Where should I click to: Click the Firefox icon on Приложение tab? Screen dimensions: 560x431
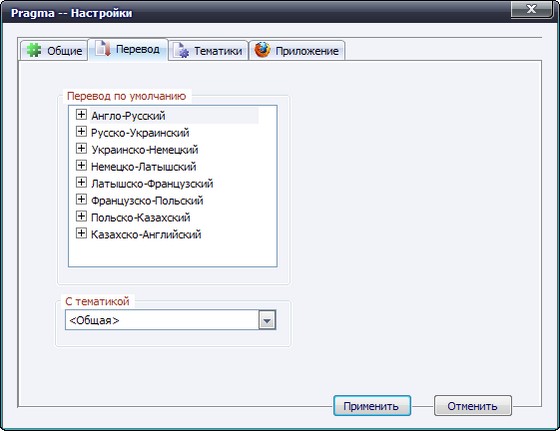262,50
